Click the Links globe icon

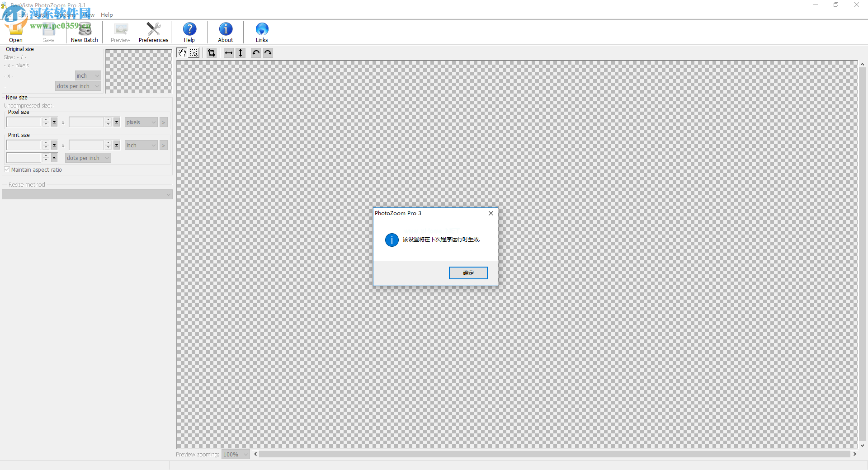(x=262, y=33)
